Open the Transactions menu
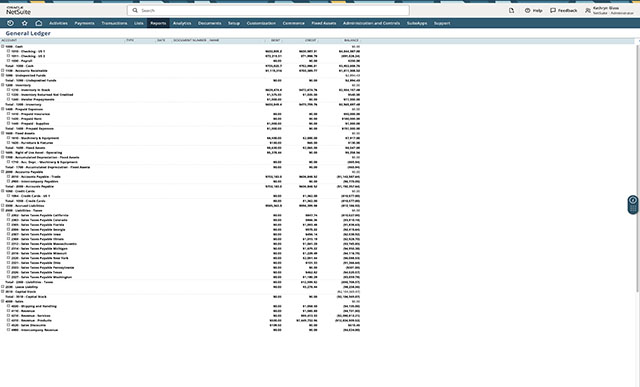 click(114, 23)
